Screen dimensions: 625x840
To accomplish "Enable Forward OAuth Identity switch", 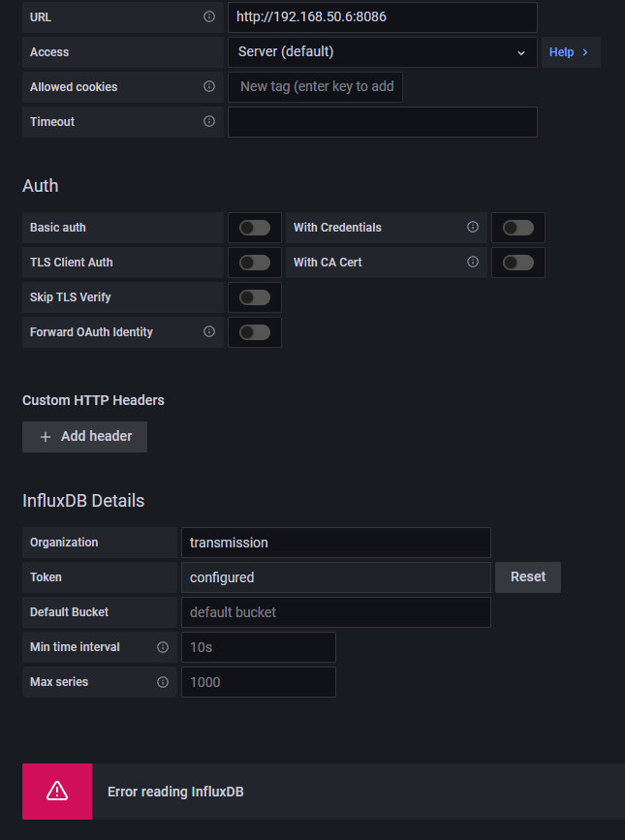I will [x=255, y=332].
